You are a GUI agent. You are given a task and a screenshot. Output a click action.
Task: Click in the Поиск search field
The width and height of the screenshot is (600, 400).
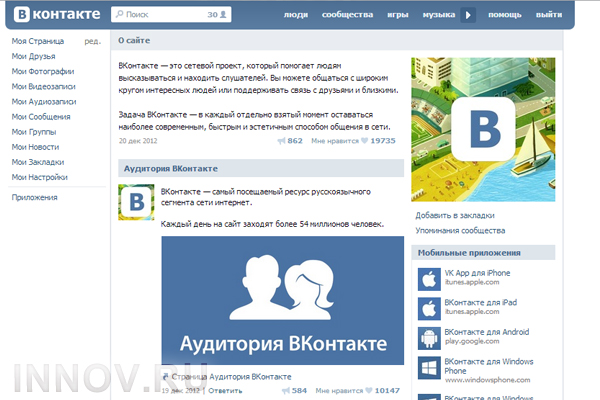pyautogui.click(x=160, y=16)
